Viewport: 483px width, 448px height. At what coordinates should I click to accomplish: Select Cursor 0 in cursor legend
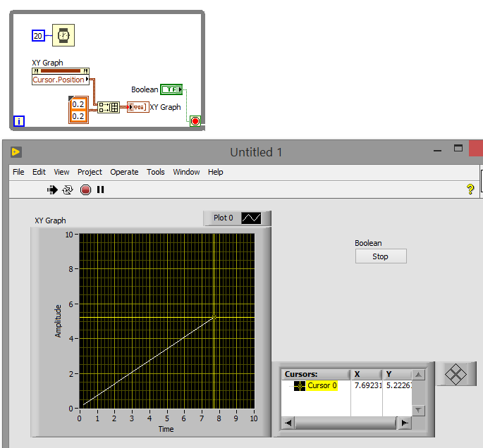pyautogui.click(x=322, y=385)
